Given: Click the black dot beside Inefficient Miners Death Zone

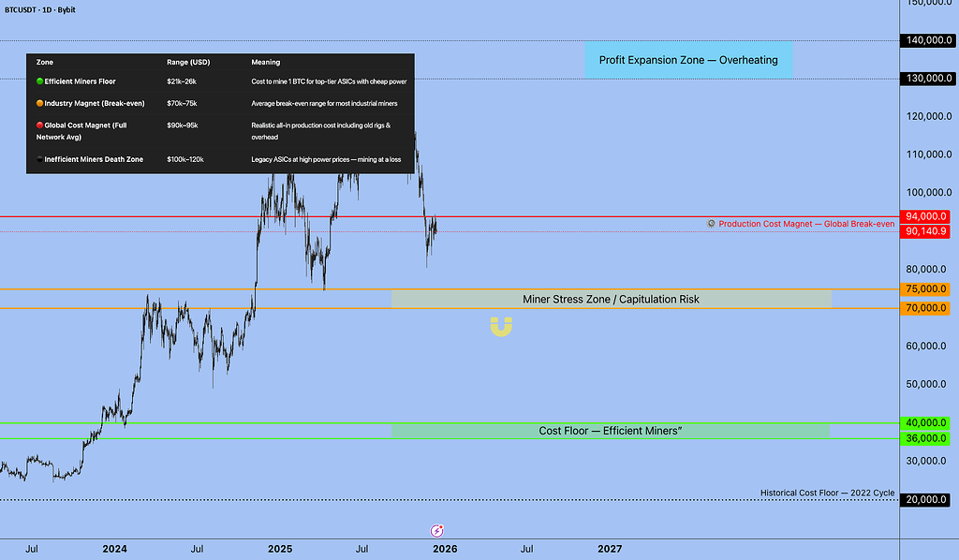Looking at the screenshot, I should point(39,159).
